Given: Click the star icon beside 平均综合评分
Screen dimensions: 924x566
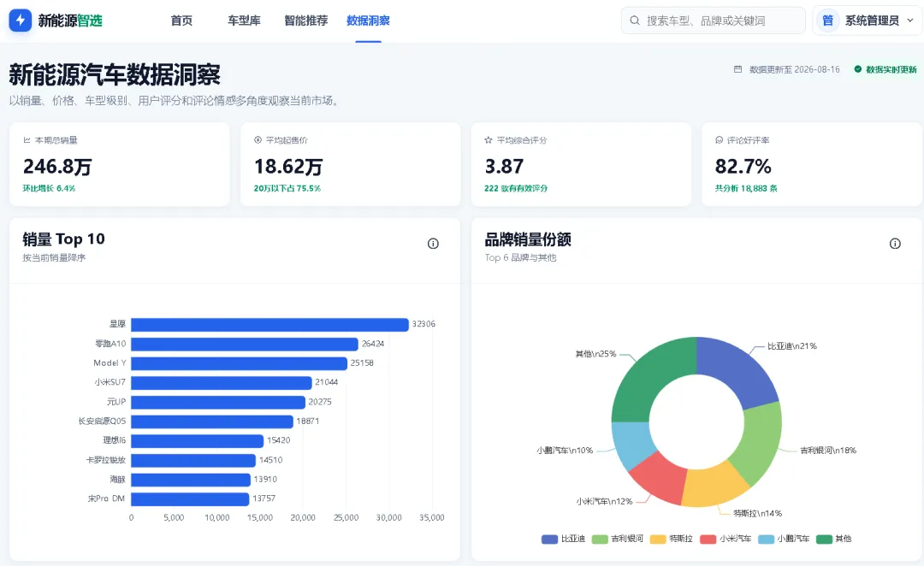Looking at the screenshot, I should click(488, 140).
